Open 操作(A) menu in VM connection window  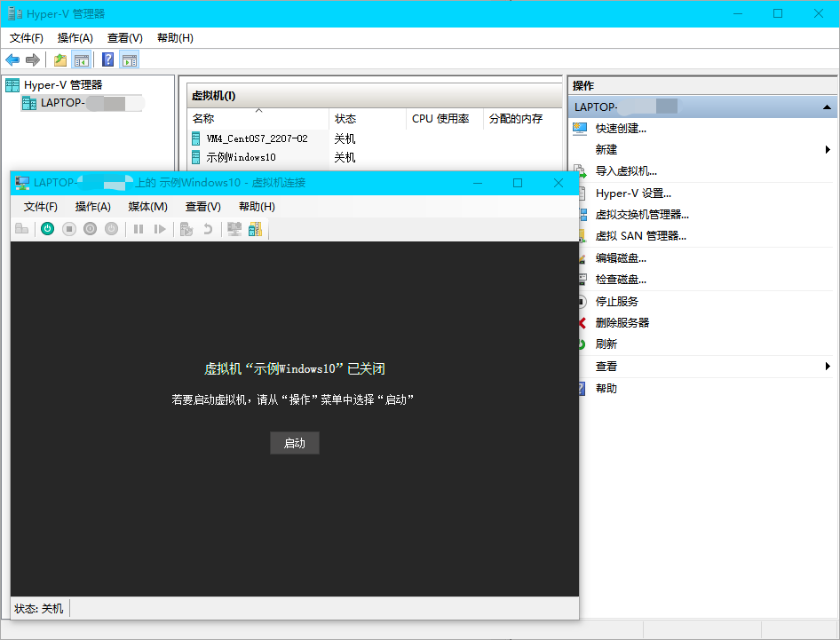coord(92,207)
